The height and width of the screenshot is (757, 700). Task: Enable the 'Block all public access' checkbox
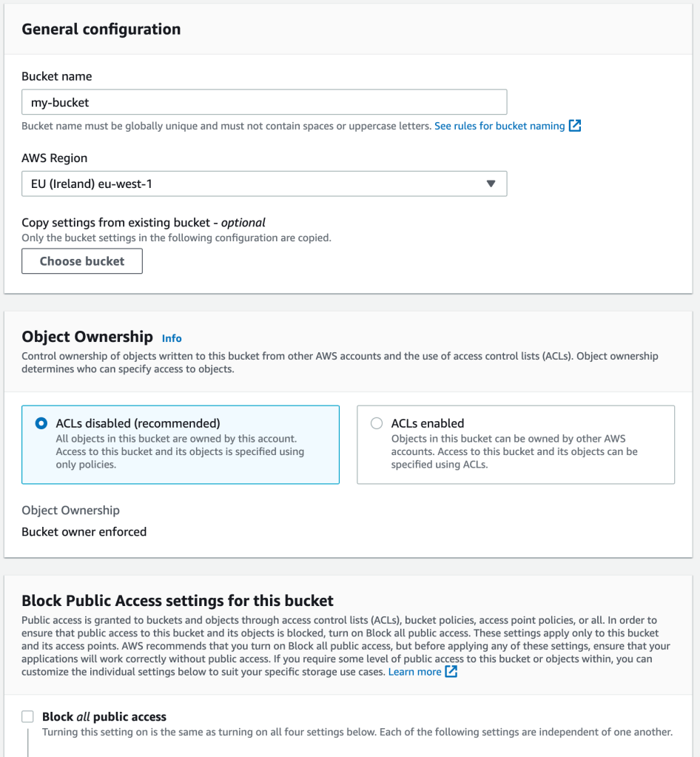(28, 716)
